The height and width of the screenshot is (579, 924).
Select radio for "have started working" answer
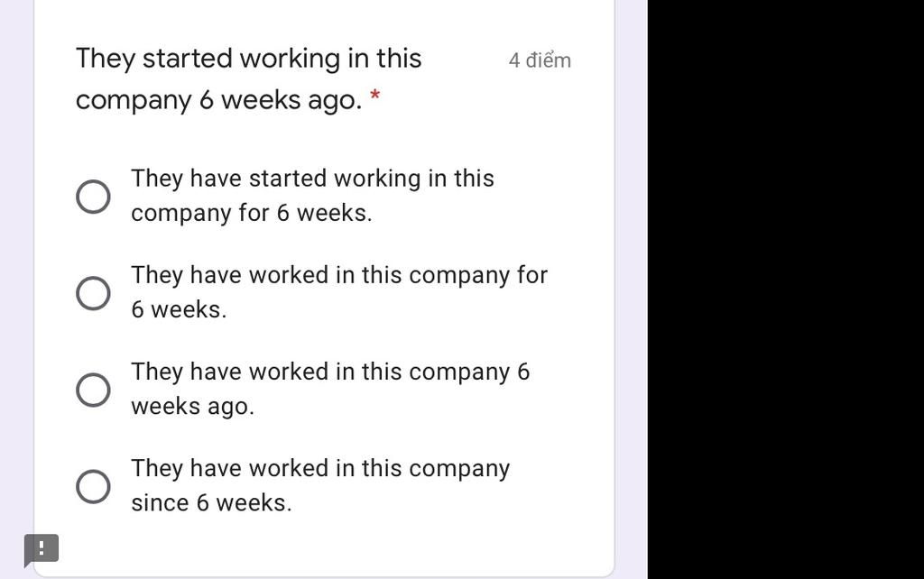tap(93, 196)
